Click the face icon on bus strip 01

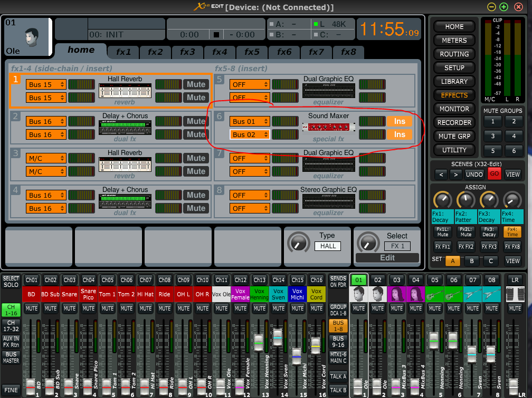point(359,294)
